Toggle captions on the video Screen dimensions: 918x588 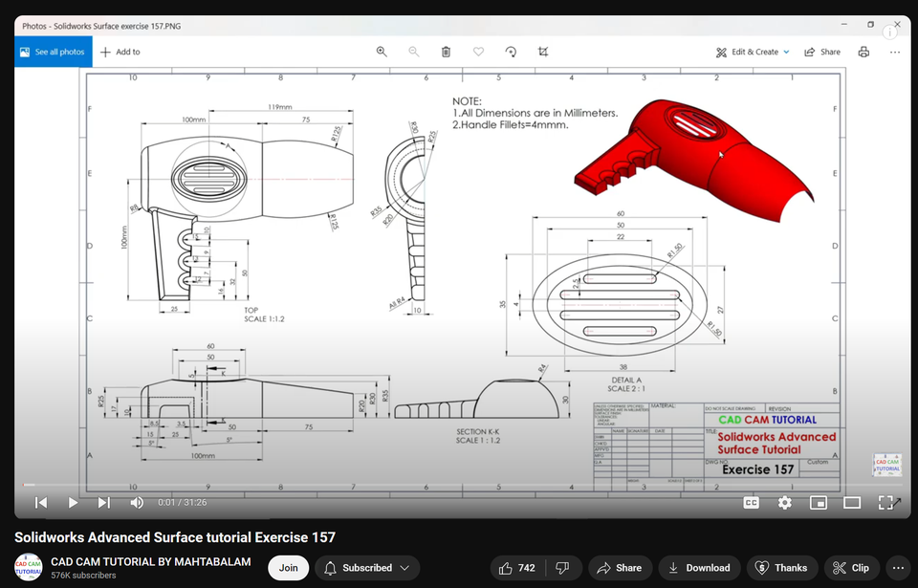coord(752,502)
